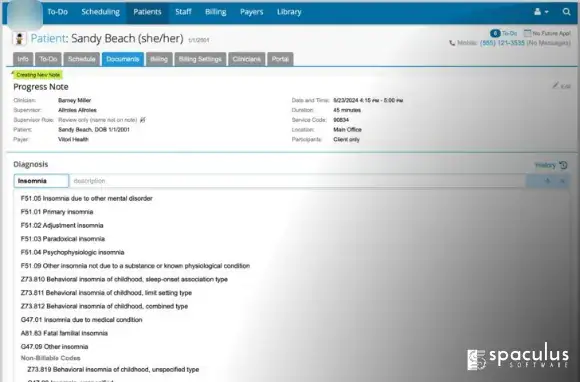Open the Clinicians tab
Viewport: 580px width, 382px height.
point(247,59)
